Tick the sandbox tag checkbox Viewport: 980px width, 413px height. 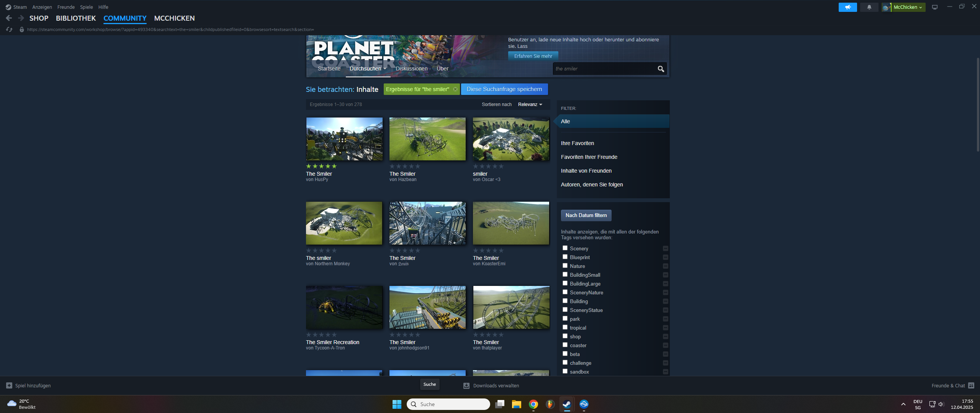[564, 371]
